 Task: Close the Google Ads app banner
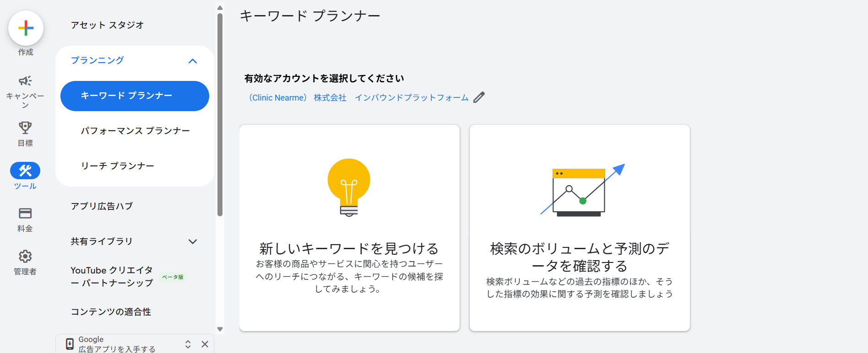[205, 344]
